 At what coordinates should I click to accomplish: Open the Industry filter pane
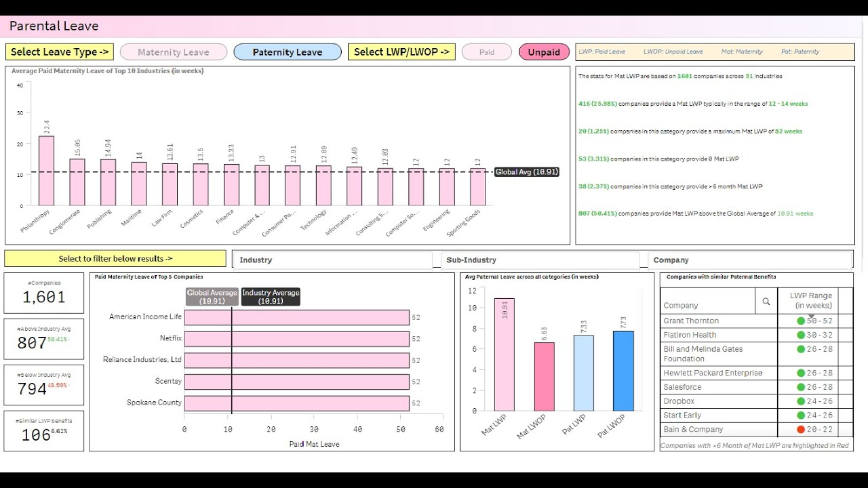(x=332, y=260)
